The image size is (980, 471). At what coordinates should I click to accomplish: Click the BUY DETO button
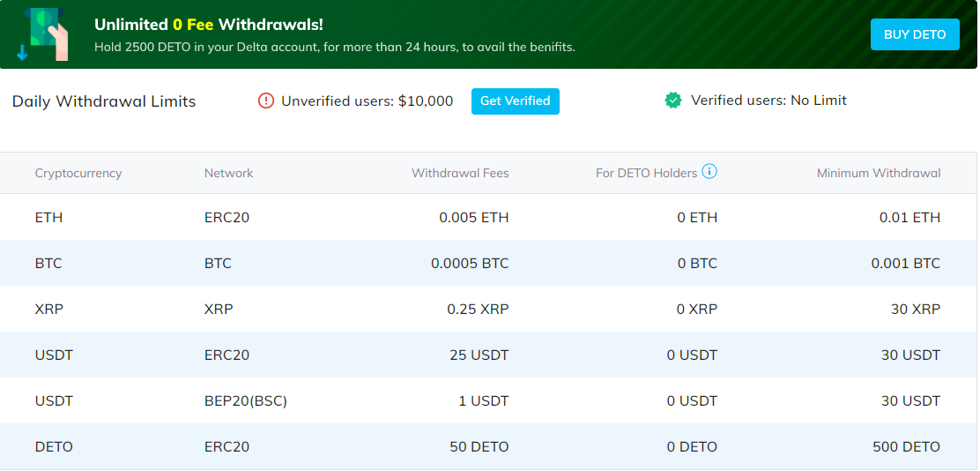915,34
